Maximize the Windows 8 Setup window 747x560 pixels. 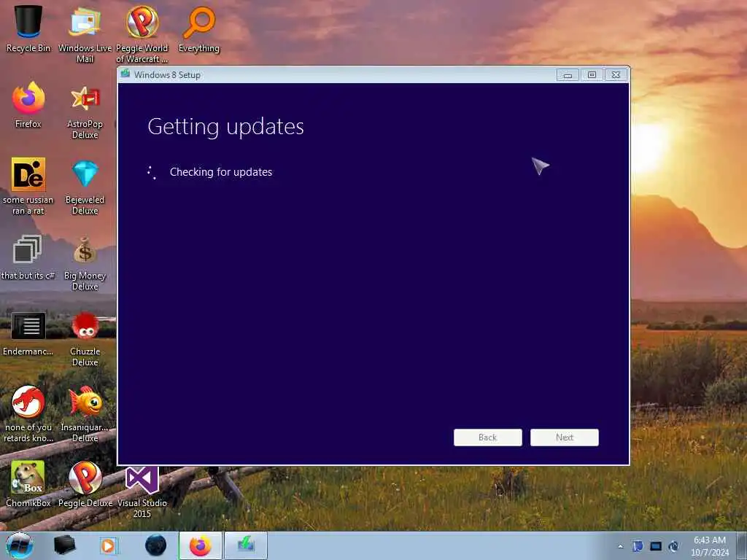click(x=592, y=75)
